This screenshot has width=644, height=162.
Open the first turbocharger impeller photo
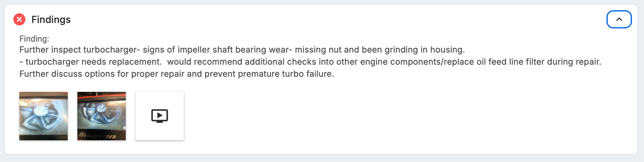coord(44,116)
